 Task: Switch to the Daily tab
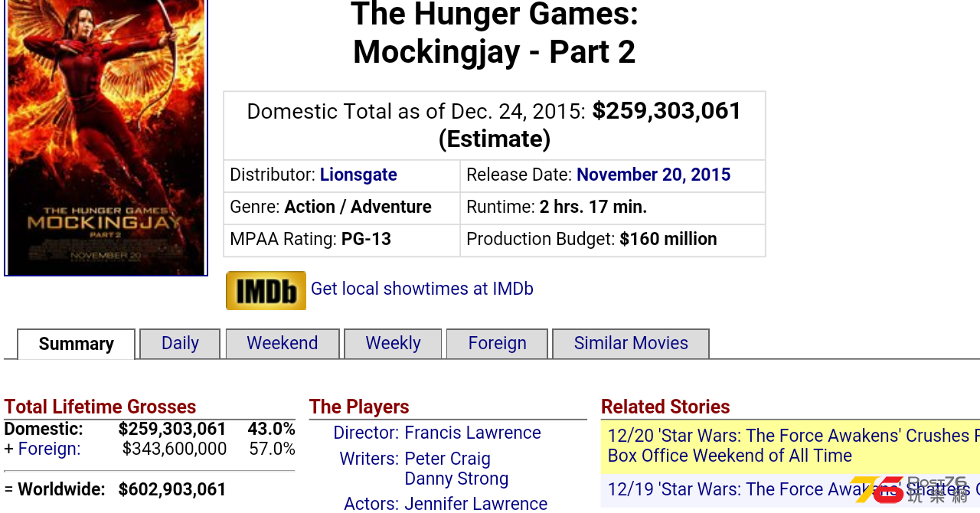pos(180,344)
